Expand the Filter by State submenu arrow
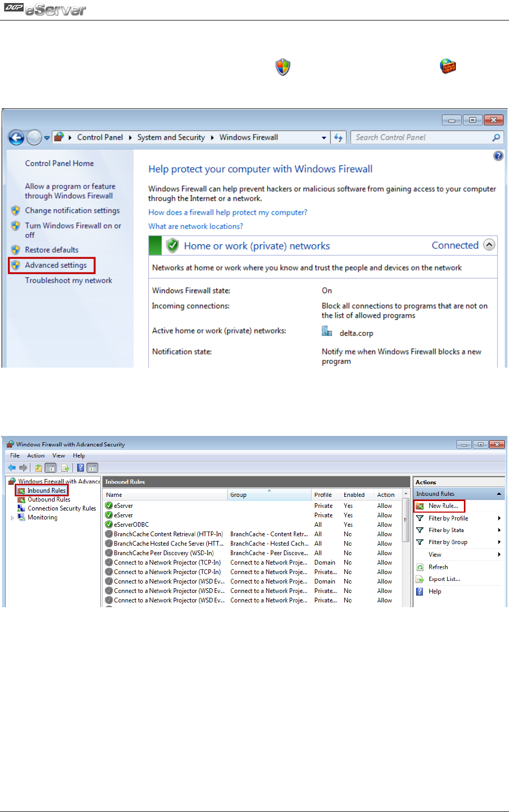 [x=499, y=530]
